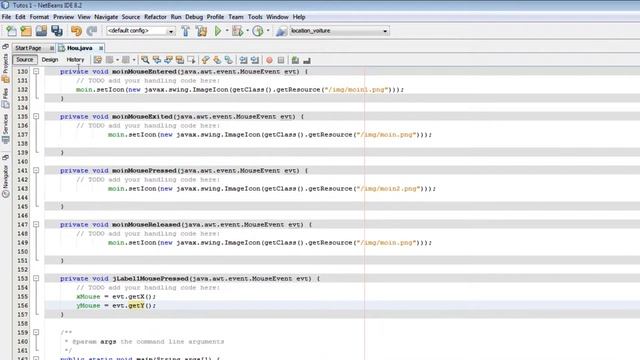Viewport: 640px width, 360px height.
Task: Build the project with hammer icon
Action: point(186,31)
